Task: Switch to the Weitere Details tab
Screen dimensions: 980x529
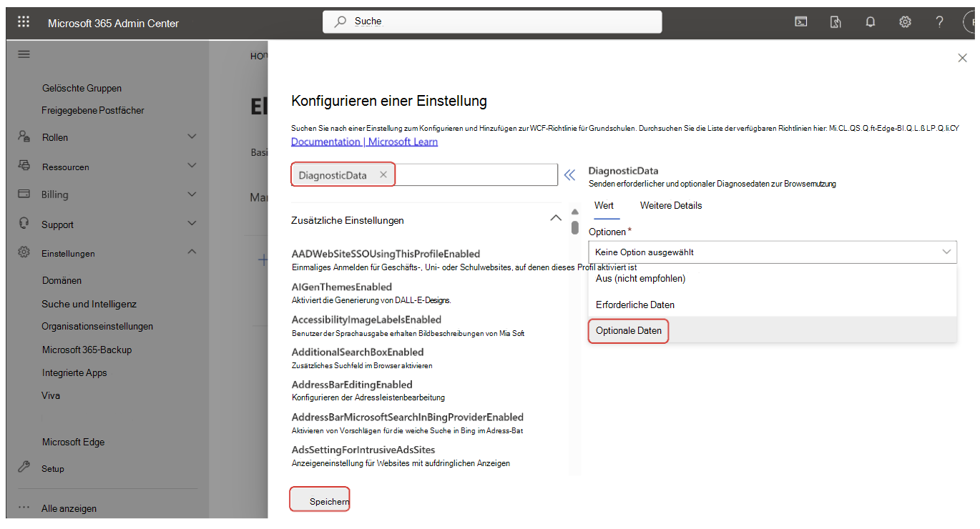Action: [x=670, y=205]
